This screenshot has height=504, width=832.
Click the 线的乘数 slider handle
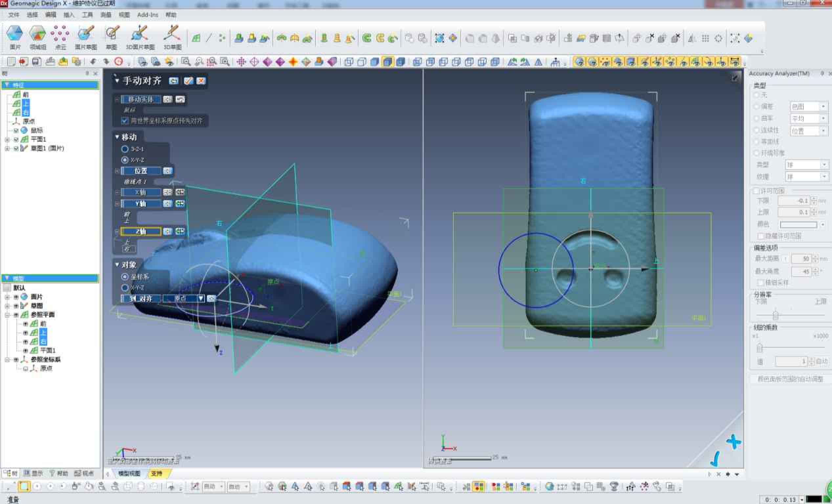point(759,347)
